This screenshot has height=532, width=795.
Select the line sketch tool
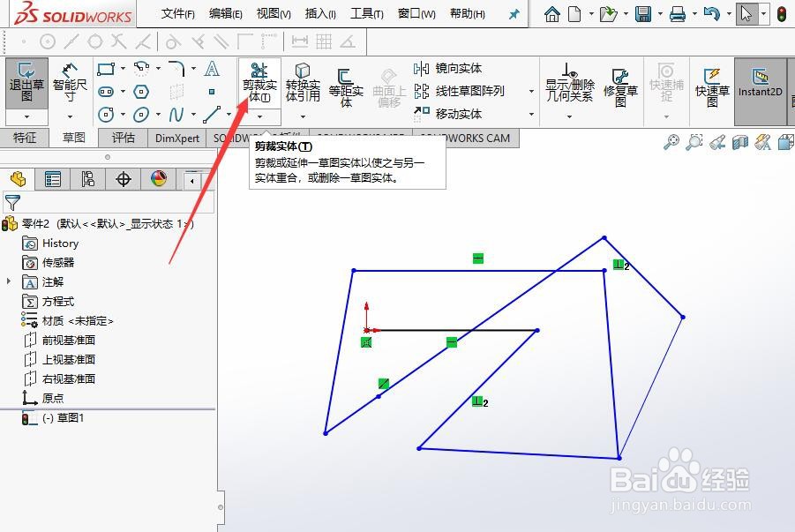(x=212, y=115)
